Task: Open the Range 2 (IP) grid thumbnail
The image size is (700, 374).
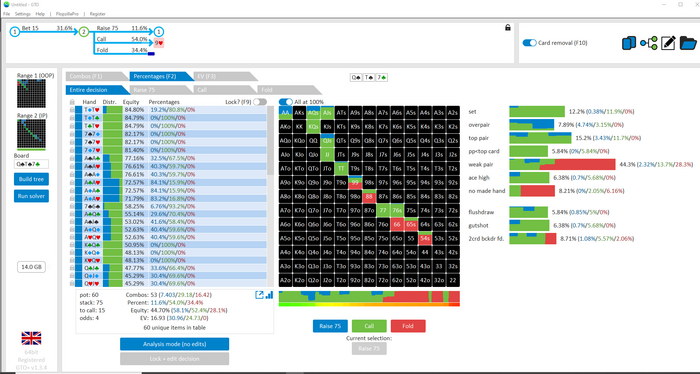Action: pyautogui.click(x=31, y=134)
